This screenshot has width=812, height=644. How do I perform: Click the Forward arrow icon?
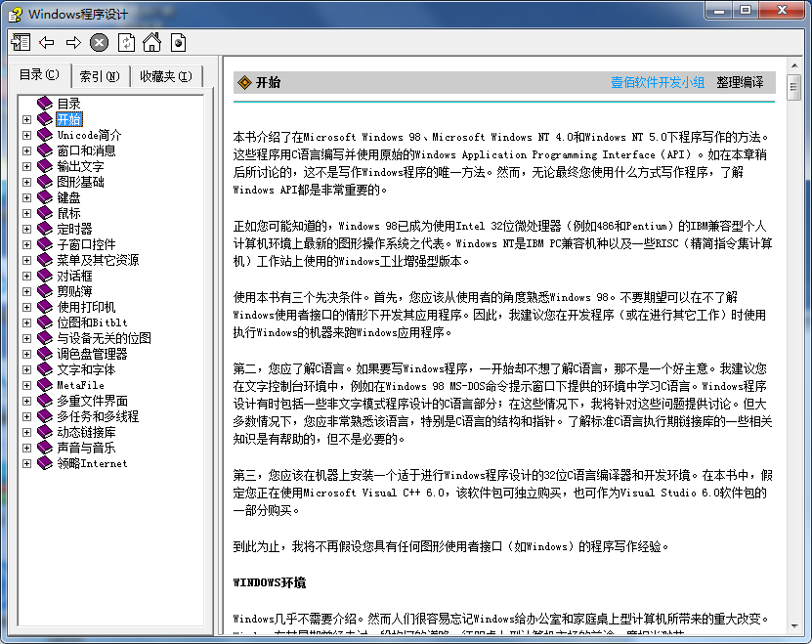click(x=72, y=41)
